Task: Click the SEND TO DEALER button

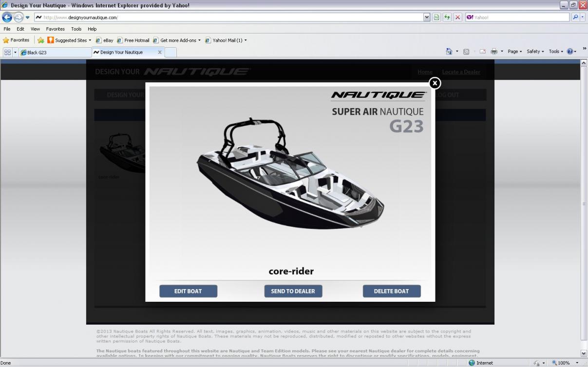Action: pyautogui.click(x=293, y=291)
